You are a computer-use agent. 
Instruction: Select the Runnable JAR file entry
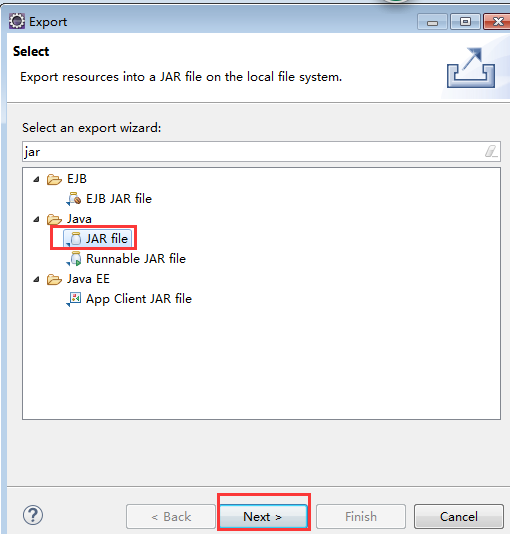[136, 259]
